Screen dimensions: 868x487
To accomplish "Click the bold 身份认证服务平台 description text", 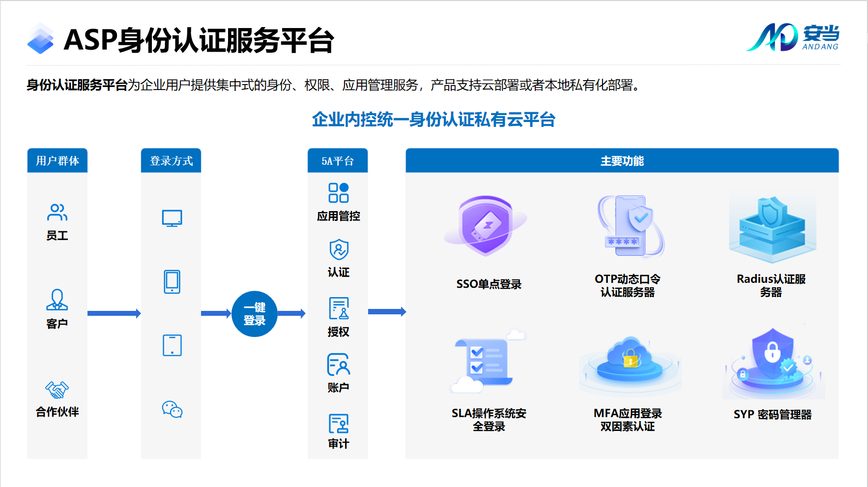I will point(77,85).
